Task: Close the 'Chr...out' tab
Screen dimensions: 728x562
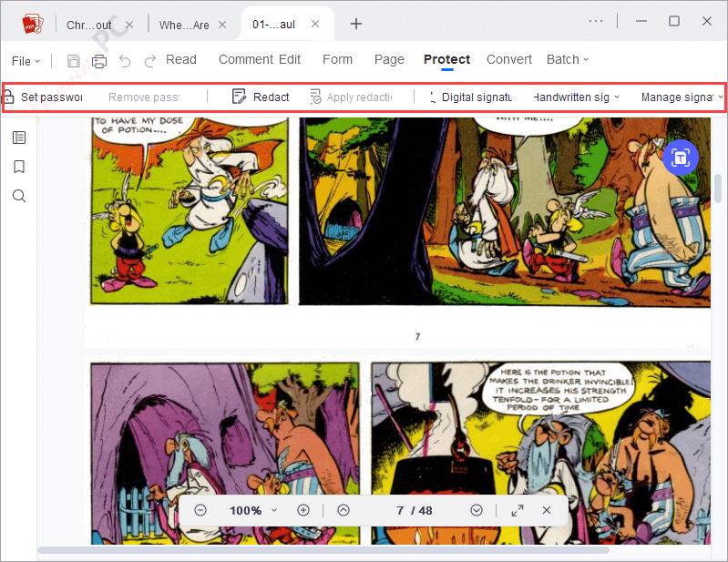Action: (129, 25)
